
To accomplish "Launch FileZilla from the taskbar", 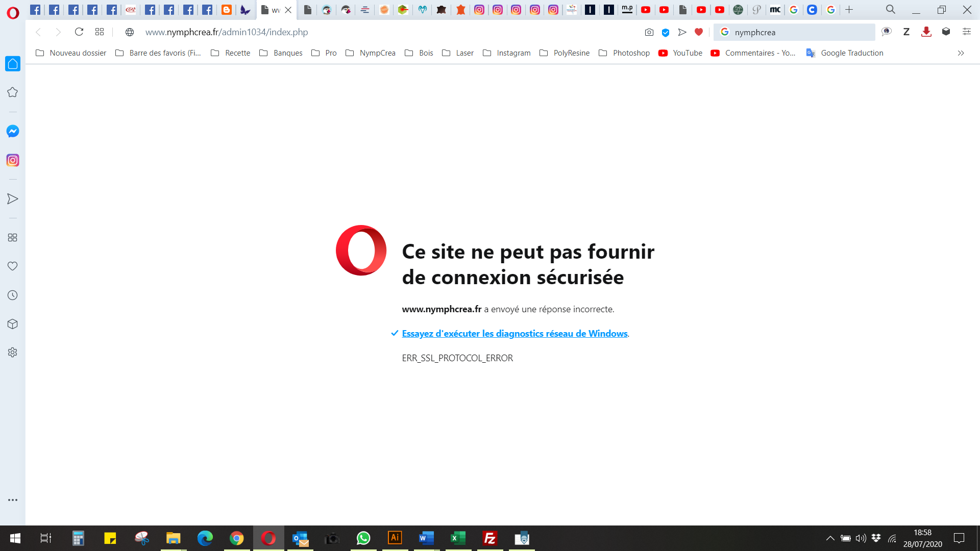I will coord(490,538).
